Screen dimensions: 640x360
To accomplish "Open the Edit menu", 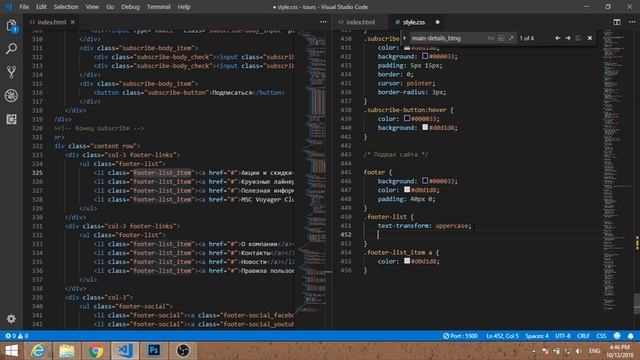I will [x=41, y=7].
